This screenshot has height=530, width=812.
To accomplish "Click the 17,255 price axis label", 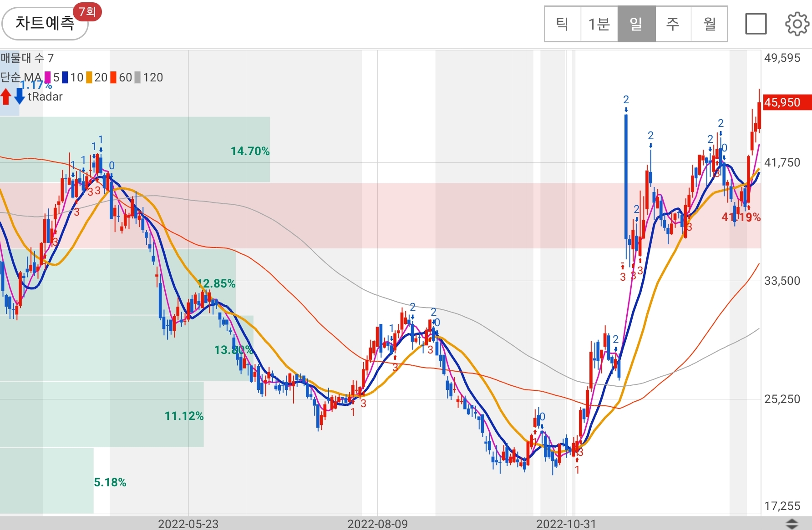I will 782,506.
